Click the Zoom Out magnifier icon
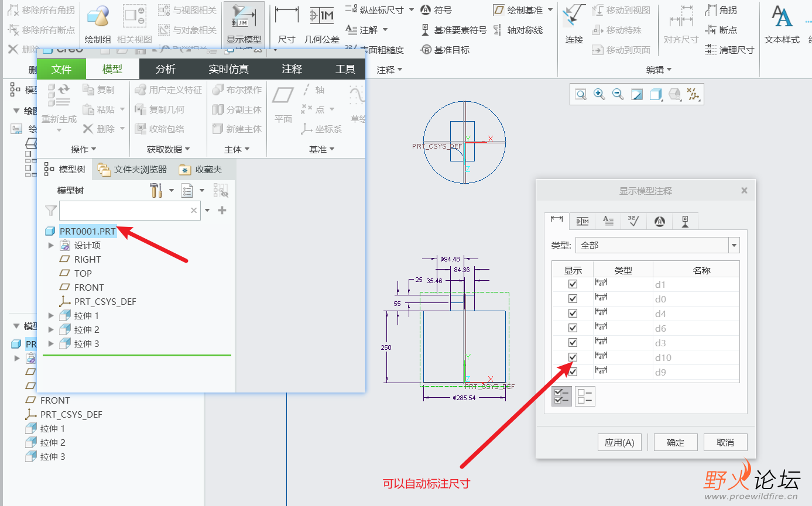The width and height of the screenshot is (812, 506). (618, 94)
